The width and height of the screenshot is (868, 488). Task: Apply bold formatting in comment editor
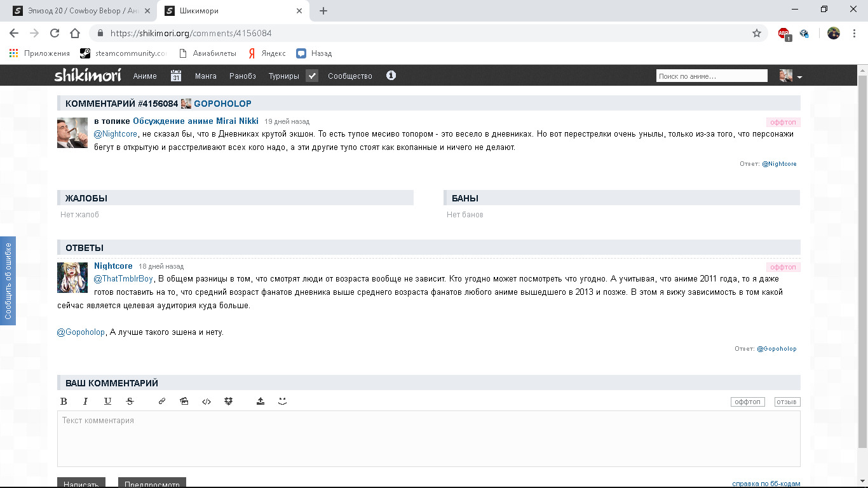click(x=64, y=402)
